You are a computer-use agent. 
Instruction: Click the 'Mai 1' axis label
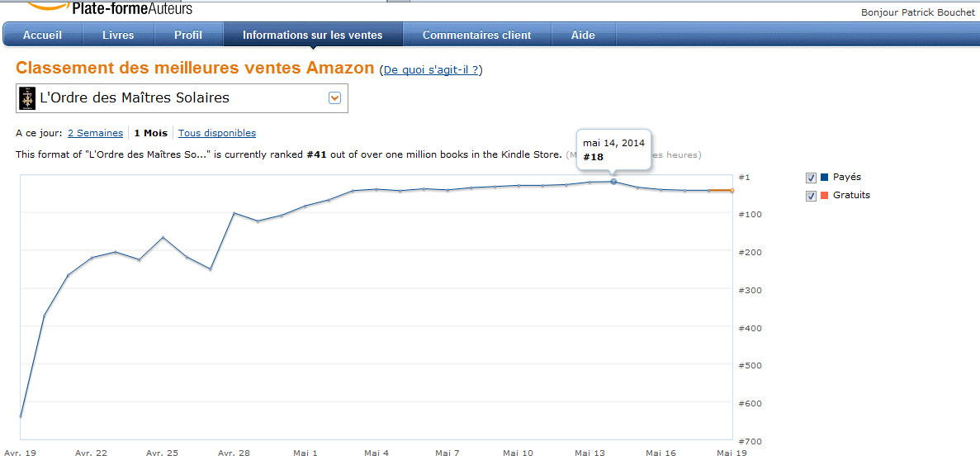(305, 453)
